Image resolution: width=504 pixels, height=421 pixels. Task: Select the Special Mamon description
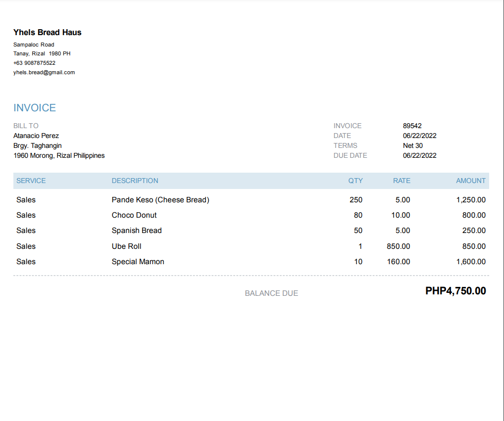[138, 262]
